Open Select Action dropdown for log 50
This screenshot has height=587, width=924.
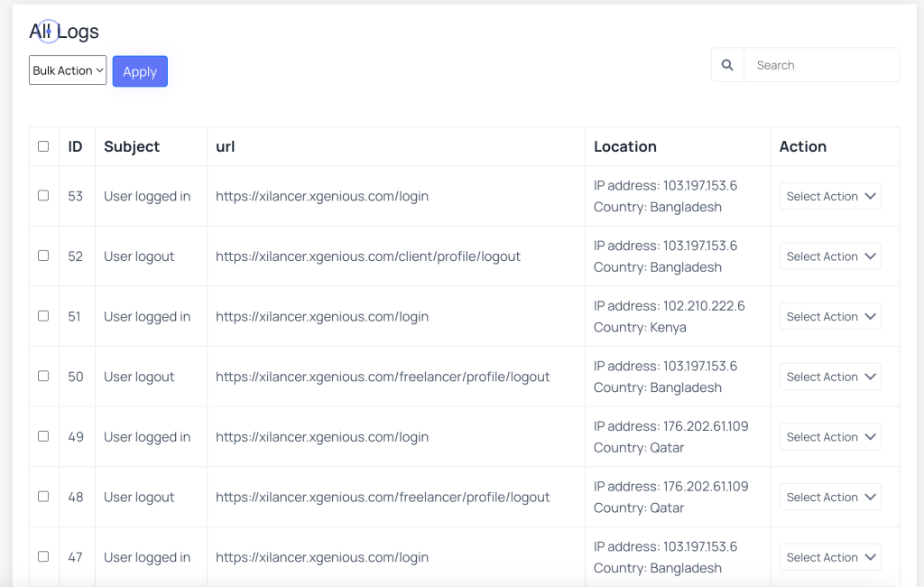(830, 377)
